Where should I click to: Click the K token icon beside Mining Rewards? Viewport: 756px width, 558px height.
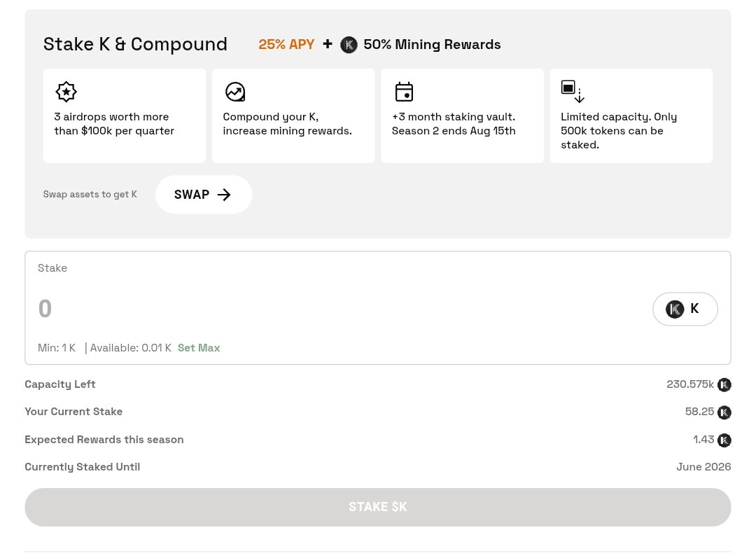(349, 45)
